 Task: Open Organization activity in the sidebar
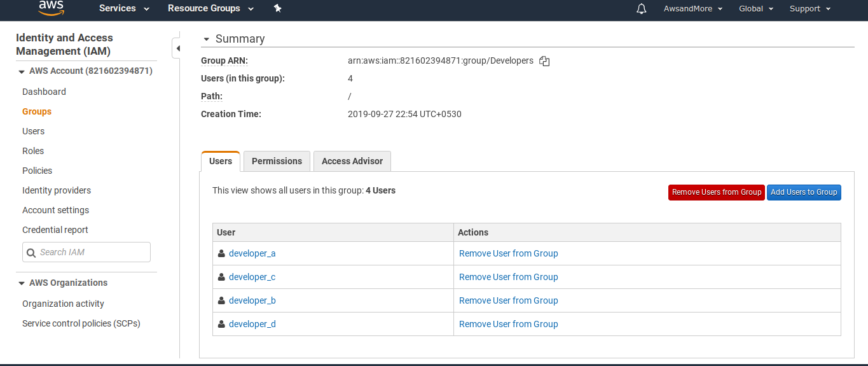click(x=63, y=304)
